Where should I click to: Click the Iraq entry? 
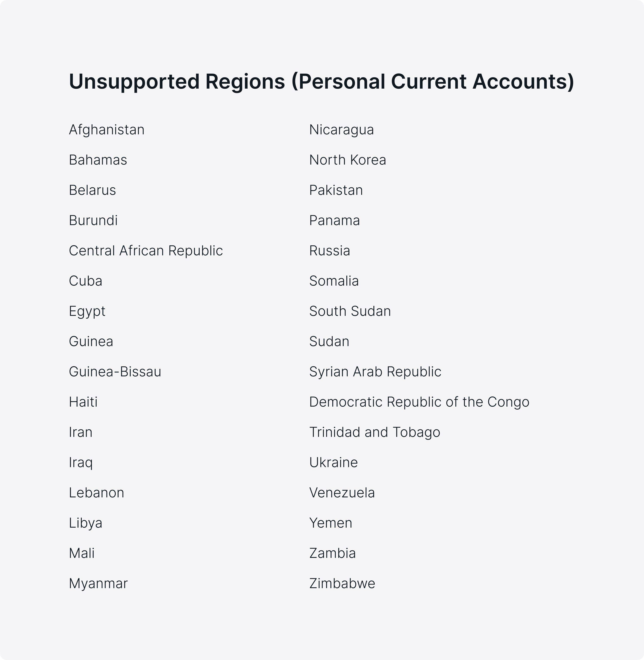pyautogui.click(x=80, y=463)
